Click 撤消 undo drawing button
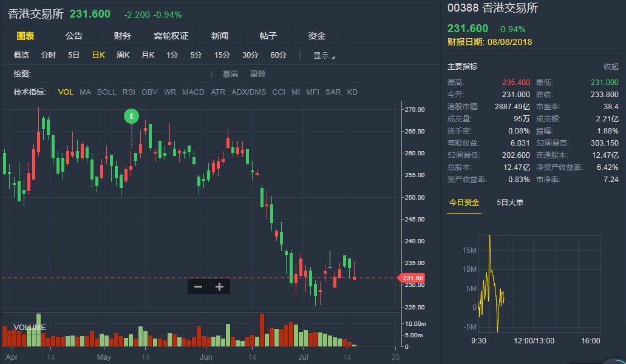 (x=230, y=74)
